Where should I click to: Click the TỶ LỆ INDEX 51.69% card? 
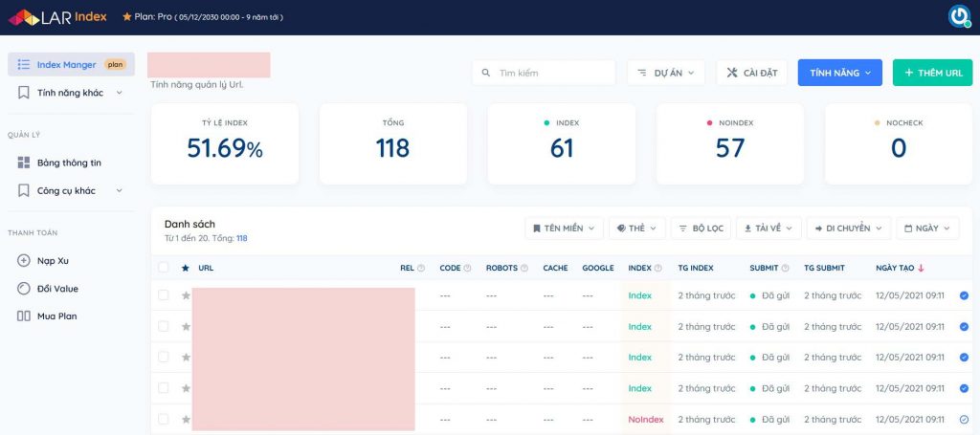(225, 144)
